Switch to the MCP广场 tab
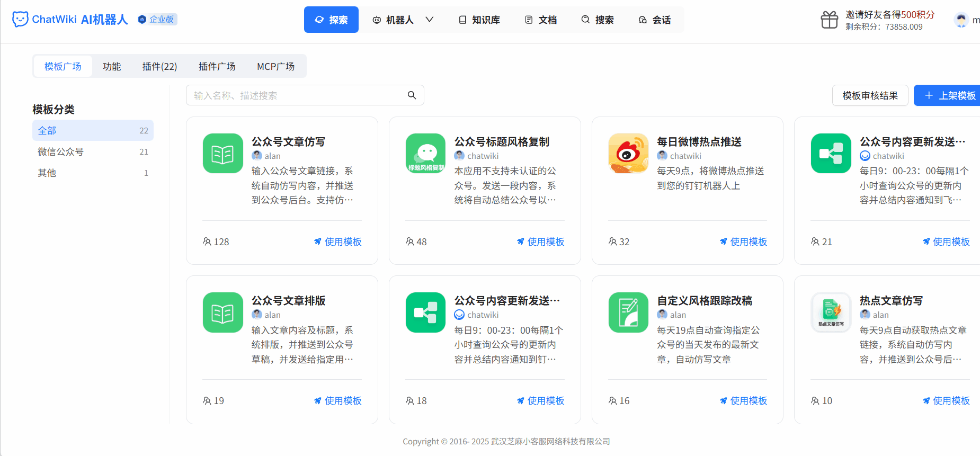Viewport: 980px width, 456px height. (x=276, y=66)
